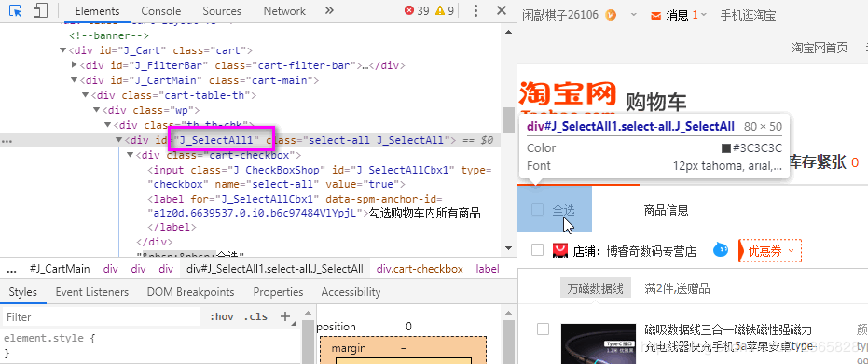Select the banner comment line

tap(108, 35)
